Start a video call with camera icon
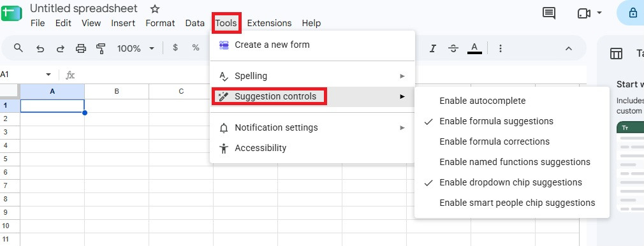The height and width of the screenshot is (246, 644). coord(583,13)
